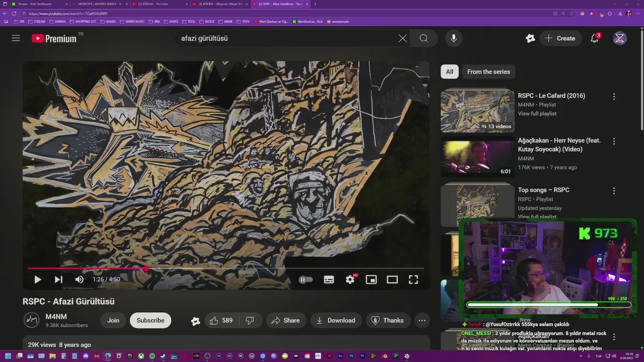644x362 pixels.
Task: Like the video with 589 likes
Action: [221, 320]
